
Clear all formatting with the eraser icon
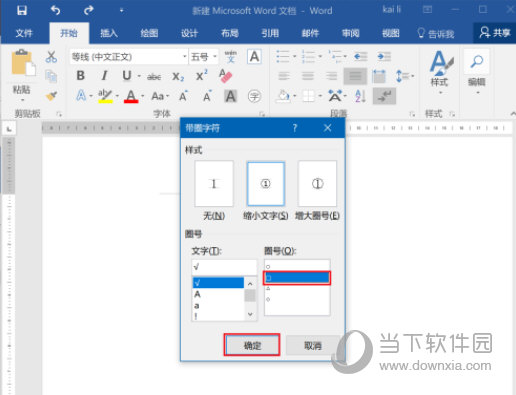coord(226,76)
